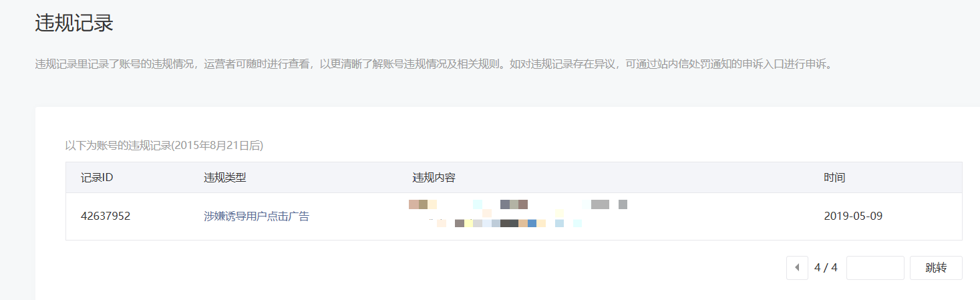Click the 记录ID column header

(x=97, y=178)
